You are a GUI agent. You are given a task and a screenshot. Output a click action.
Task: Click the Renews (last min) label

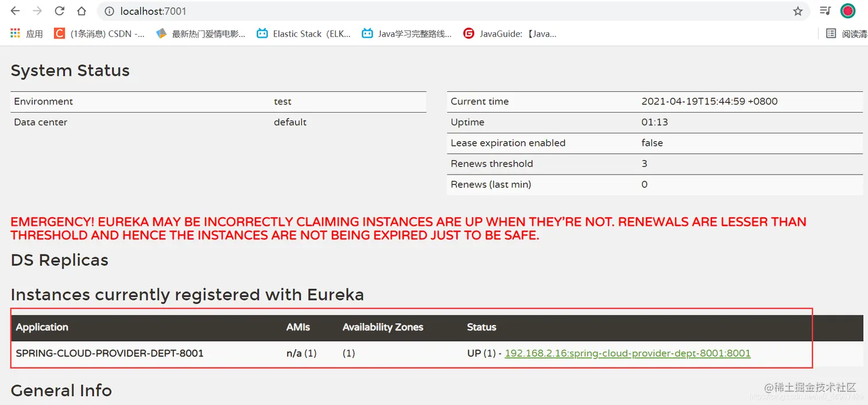[491, 184]
